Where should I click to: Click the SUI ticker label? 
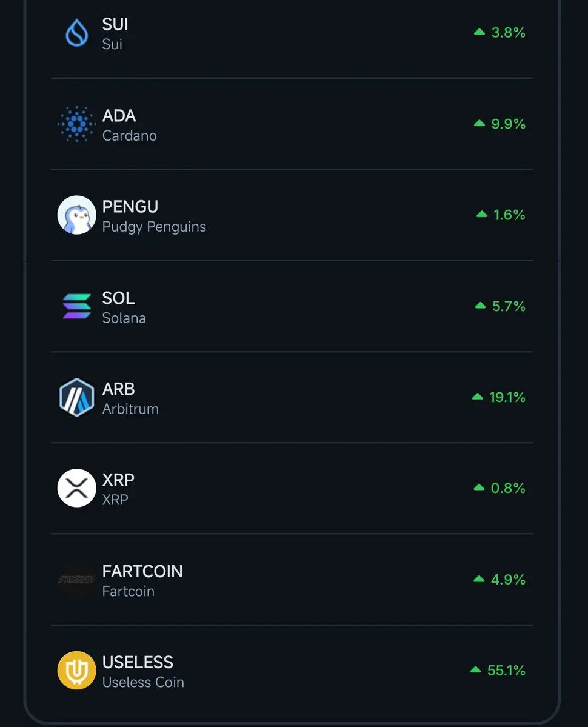pyautogui.click(x=115, y=24)
